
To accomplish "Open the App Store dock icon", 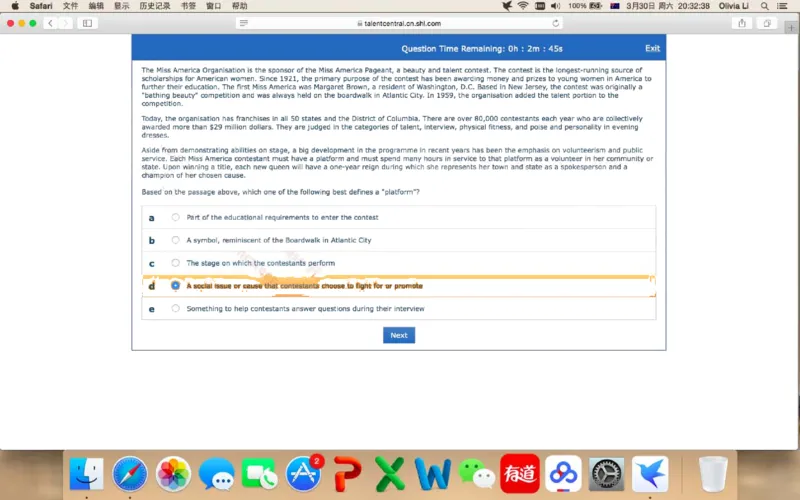I will click(303, 473).
